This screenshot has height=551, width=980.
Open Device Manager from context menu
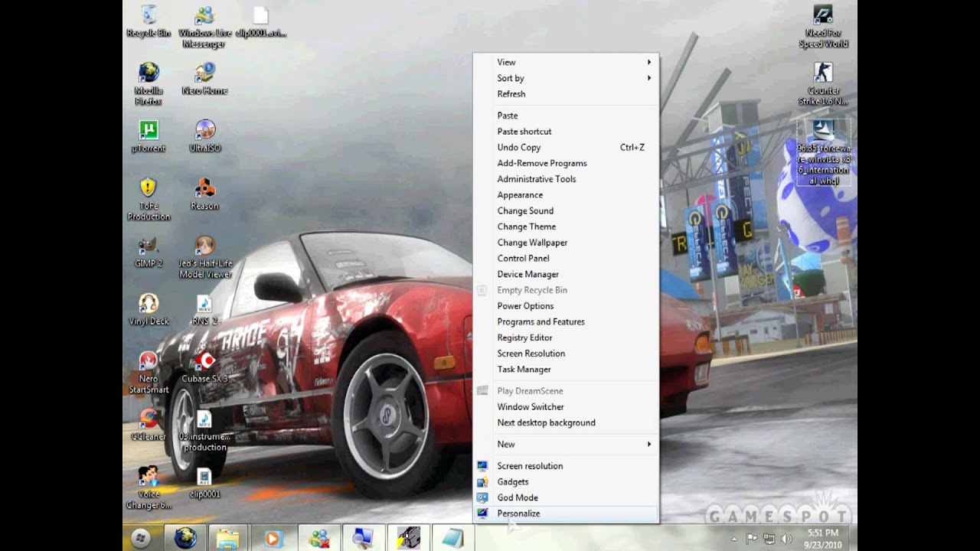[x=566, y=274]
